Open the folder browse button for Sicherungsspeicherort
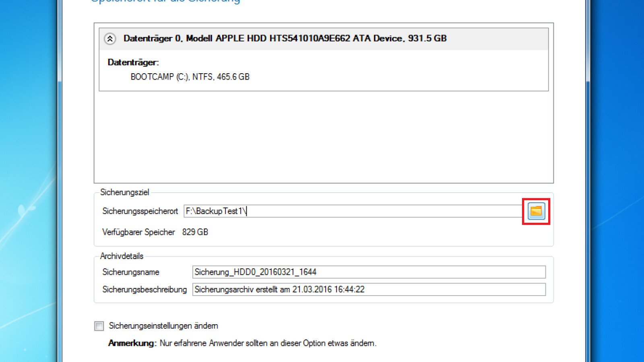This screenshot has width=644, height=362. 536,211
